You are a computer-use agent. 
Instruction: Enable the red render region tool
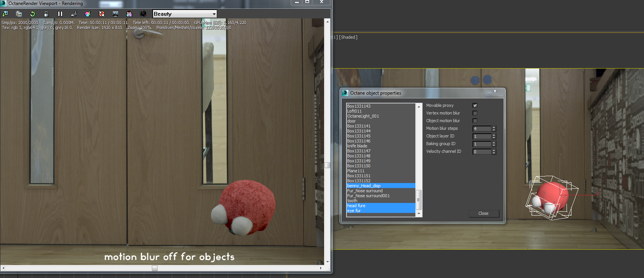(x=102, y=14)
